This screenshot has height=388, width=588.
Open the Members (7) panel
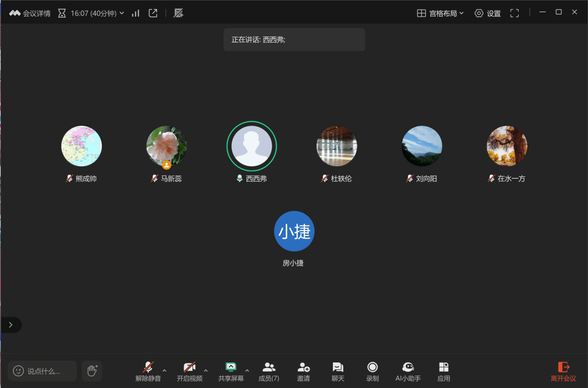click(x=268, y=372)
